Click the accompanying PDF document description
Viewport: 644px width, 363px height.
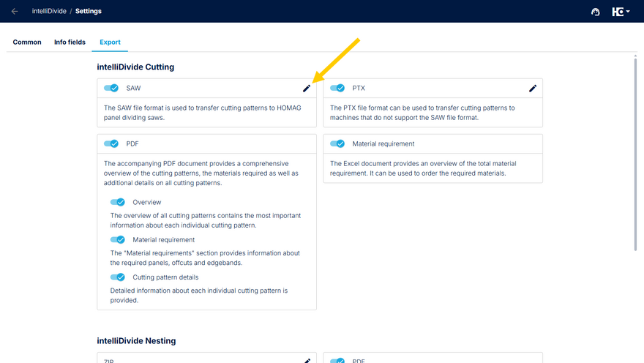point(201,173)
